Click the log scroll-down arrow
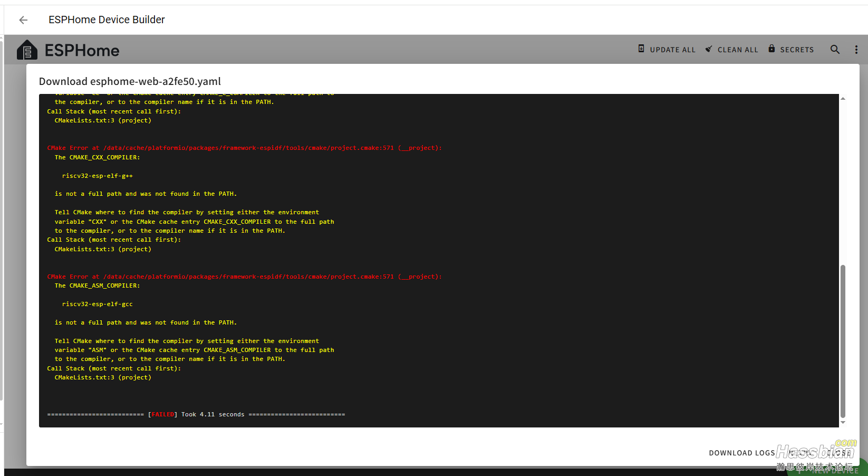This screenshot has height=476, width=868. [x=843, y=422]
